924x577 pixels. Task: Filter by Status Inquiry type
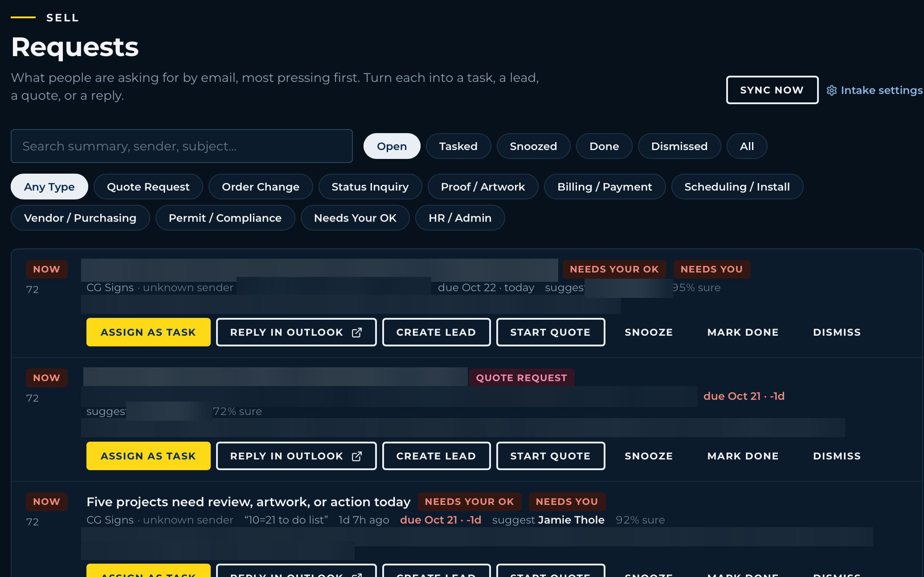click(x=370, y=187)
